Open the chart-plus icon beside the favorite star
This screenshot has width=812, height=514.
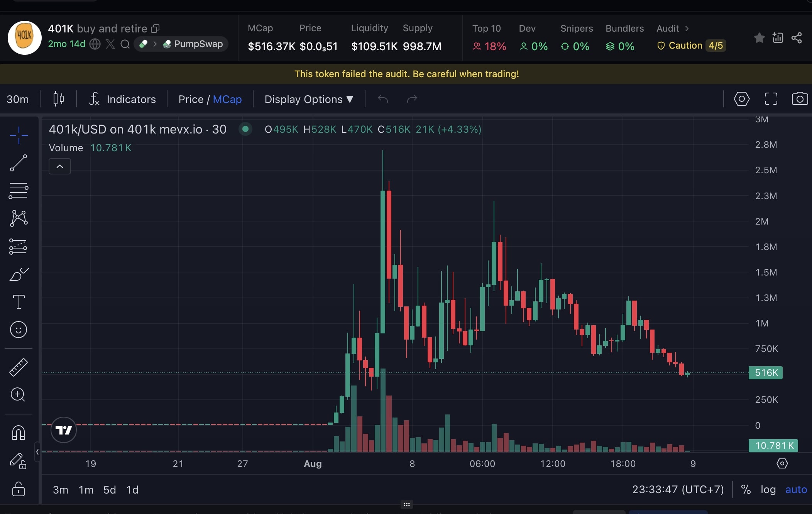[778, 38]
